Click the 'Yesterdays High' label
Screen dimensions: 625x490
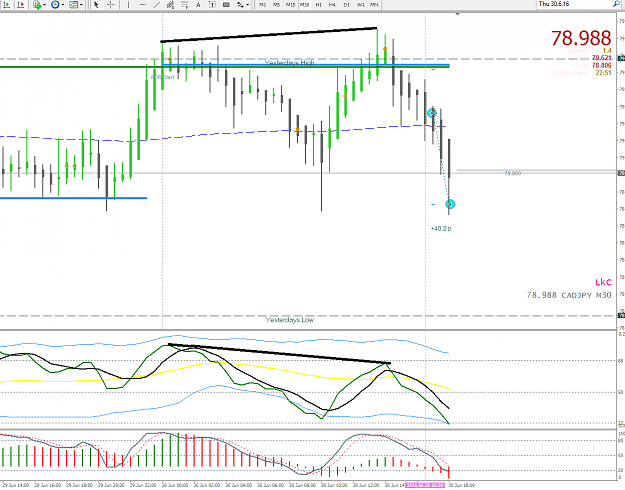[289, 63]
